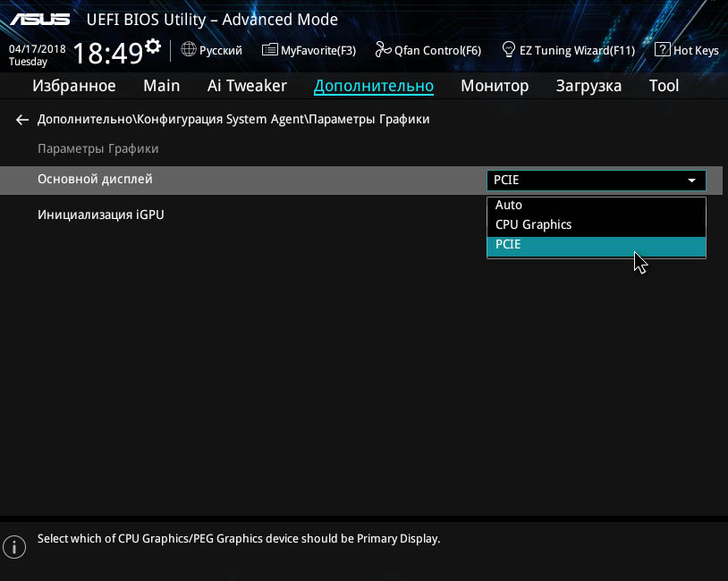Click the EZ Tuning lightbulb icon
The height and width of the screenshot is (581, 728).
coord(508,50)
